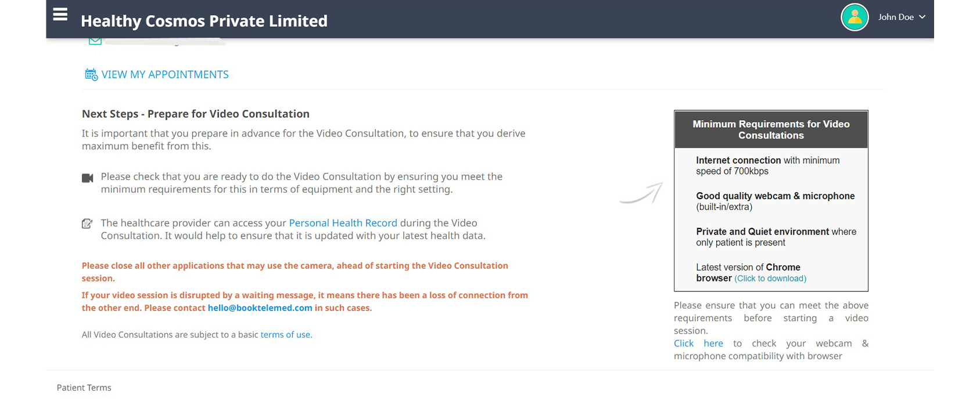Click the calendar icon beside View My Appointments
The height and width of the screenshot is (419, 980).
pyautogui.click(x=91, y=74)
